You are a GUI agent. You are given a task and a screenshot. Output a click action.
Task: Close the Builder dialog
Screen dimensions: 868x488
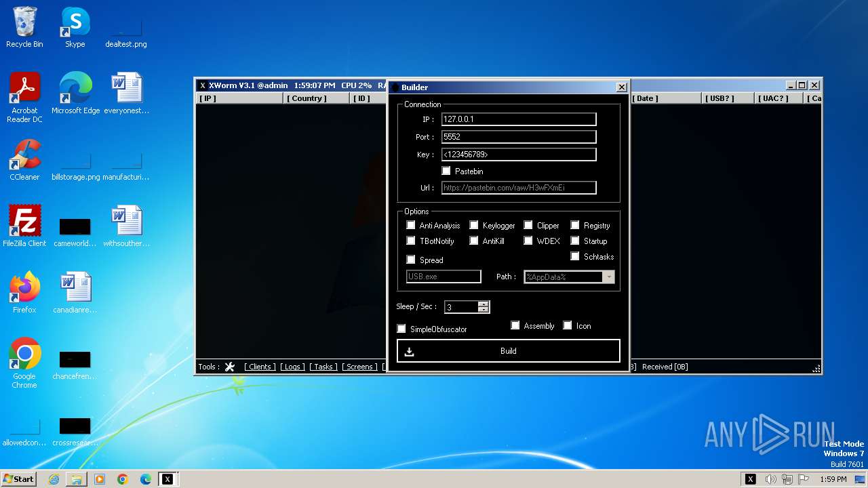[621, 87]
